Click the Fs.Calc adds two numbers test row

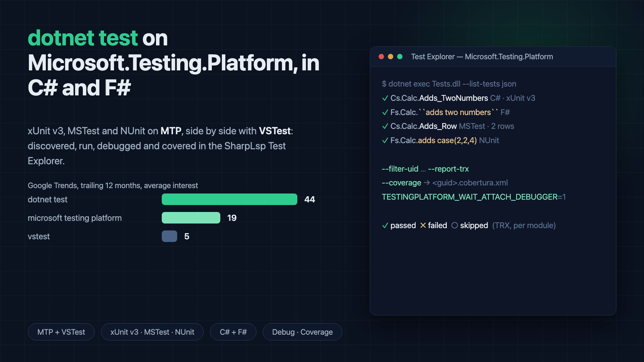coord(446,112)
